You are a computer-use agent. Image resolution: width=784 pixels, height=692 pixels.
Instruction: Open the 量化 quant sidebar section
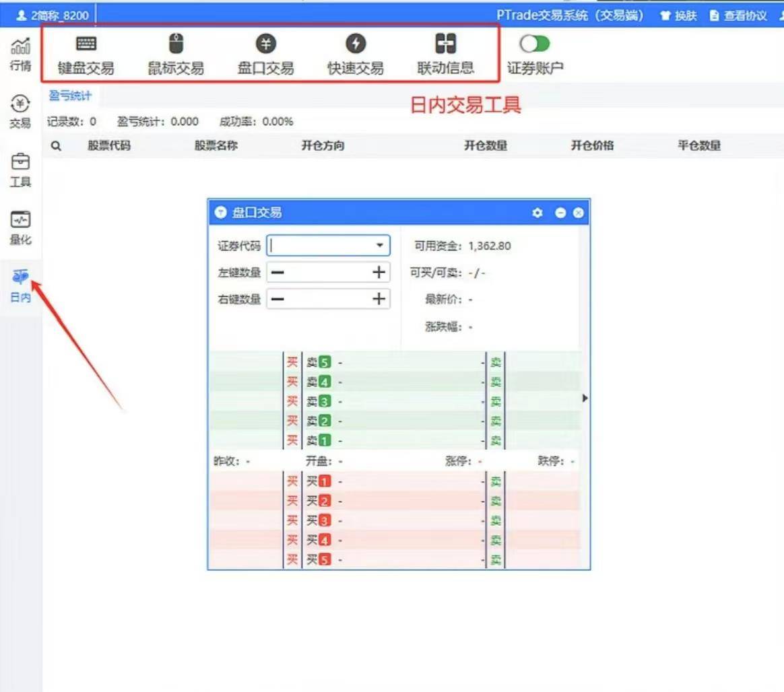click(x=20, y=228)
